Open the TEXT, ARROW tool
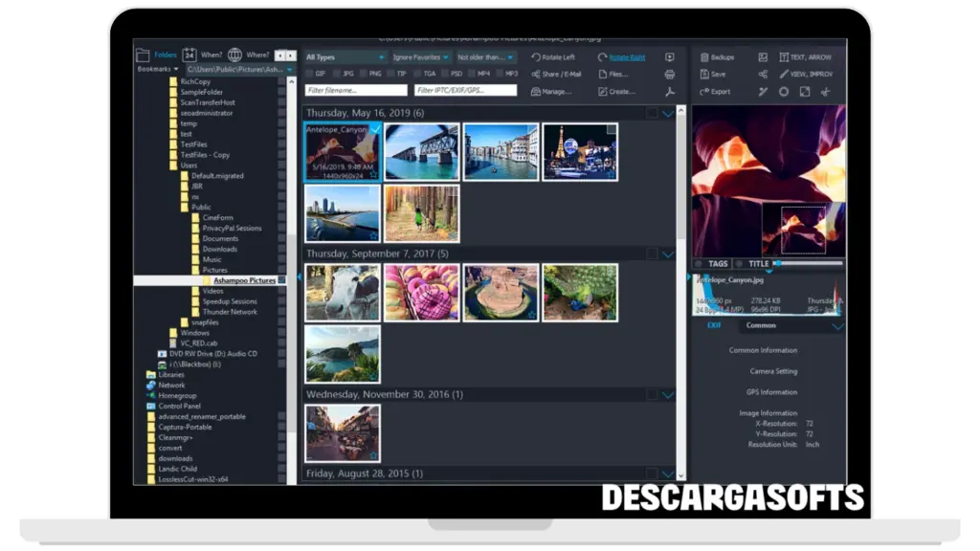Image resolution: width=980 pixels, height=551 pixels. pos(805,57)
